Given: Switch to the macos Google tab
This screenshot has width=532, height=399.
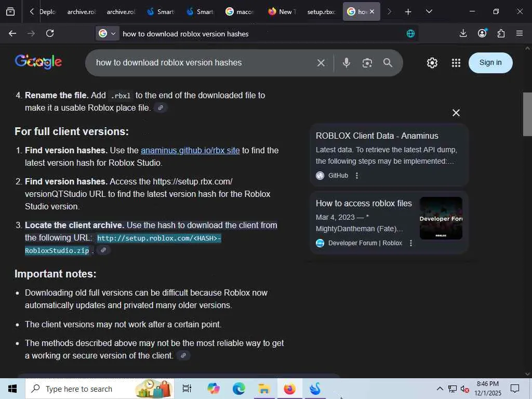Looking at the screenshot, I should tap(240, 12).
